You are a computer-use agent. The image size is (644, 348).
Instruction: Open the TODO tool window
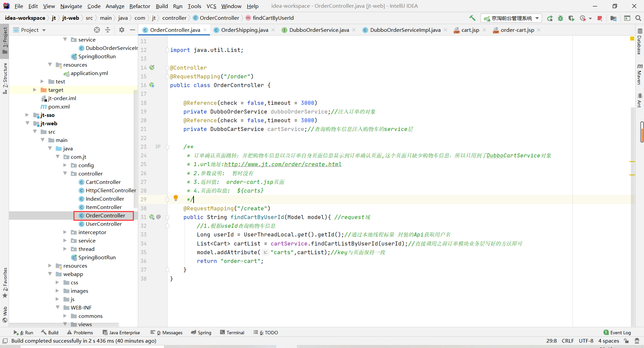pos(266,333)
